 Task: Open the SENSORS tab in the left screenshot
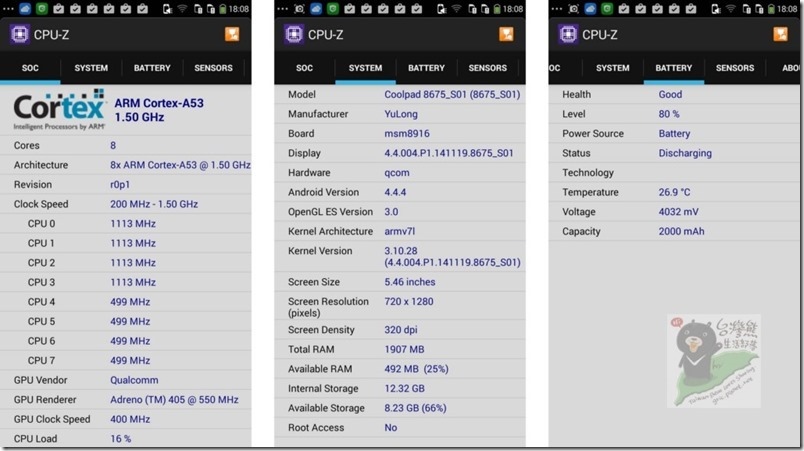tap(213, 68)
